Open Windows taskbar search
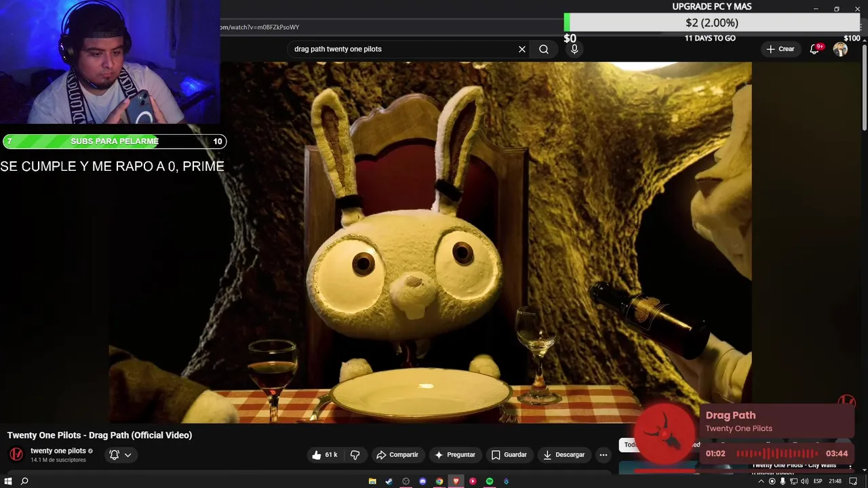This screenshot has width=868, height=488. [24, 481]
